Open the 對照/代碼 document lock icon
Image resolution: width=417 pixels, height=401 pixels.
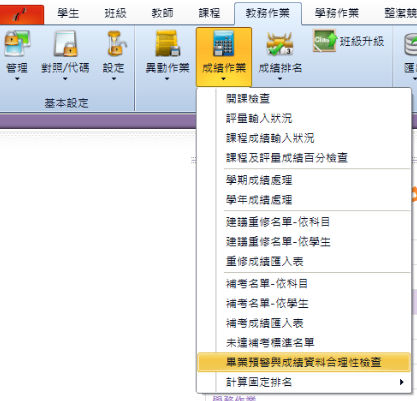(65, 44)
